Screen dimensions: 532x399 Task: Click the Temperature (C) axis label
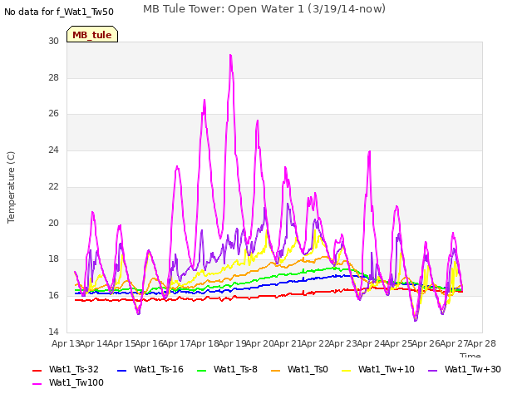click(x=11, y=187)
